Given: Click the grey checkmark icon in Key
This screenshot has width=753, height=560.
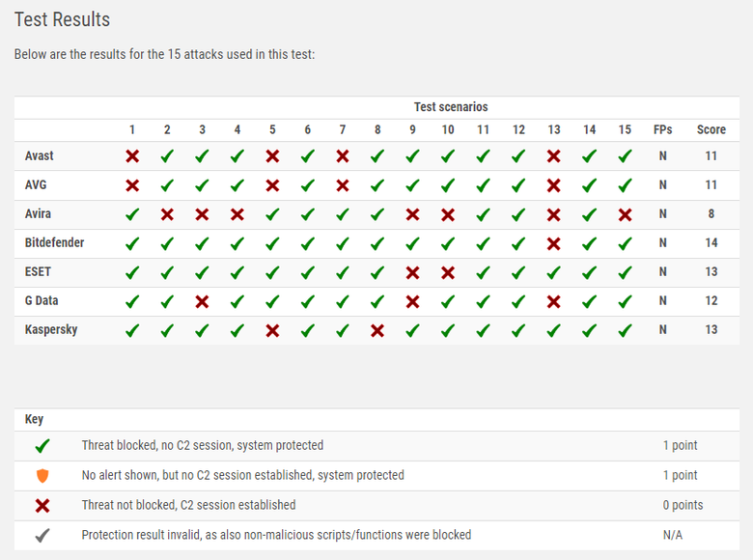Looking at the screenshot, I should pos(42,535).
